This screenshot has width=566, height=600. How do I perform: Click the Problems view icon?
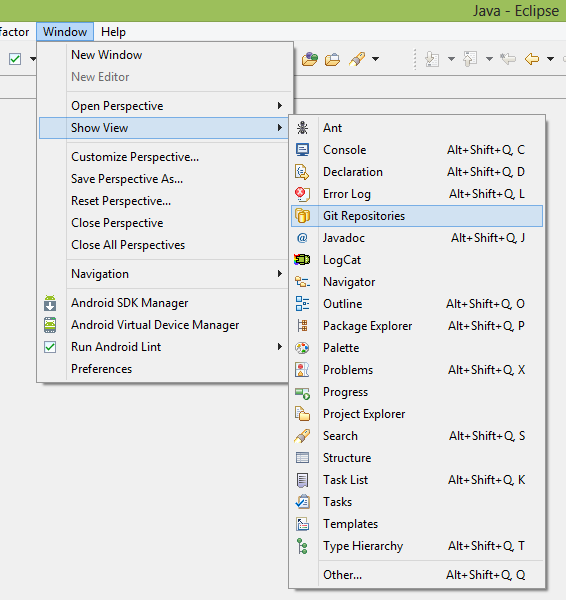tap(302, 370)
